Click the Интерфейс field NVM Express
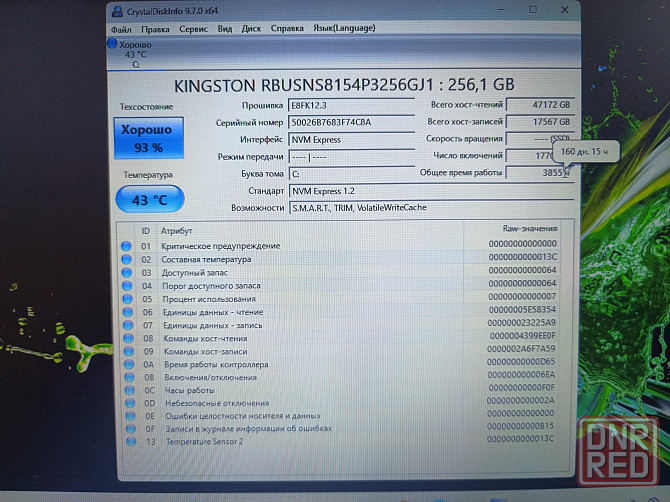This screenshot has width=670, height=502. coord(351,140)
